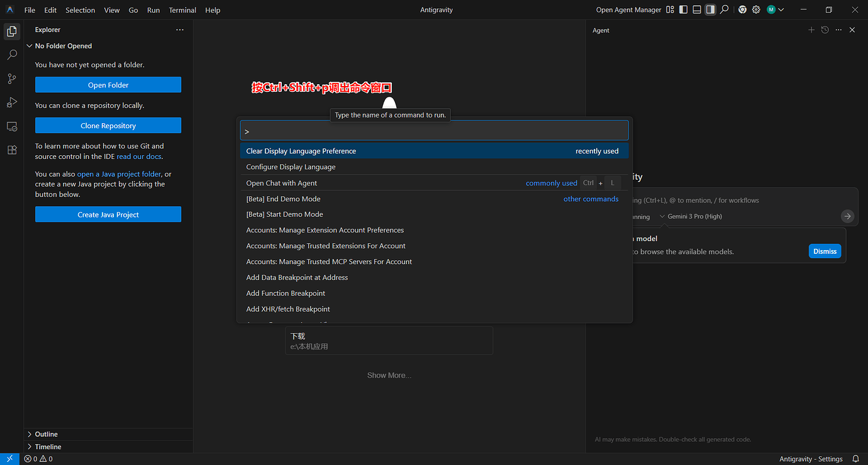Viewport: 868px width, 465px height.
Task: Open agent conversation history
Action: 825,30
